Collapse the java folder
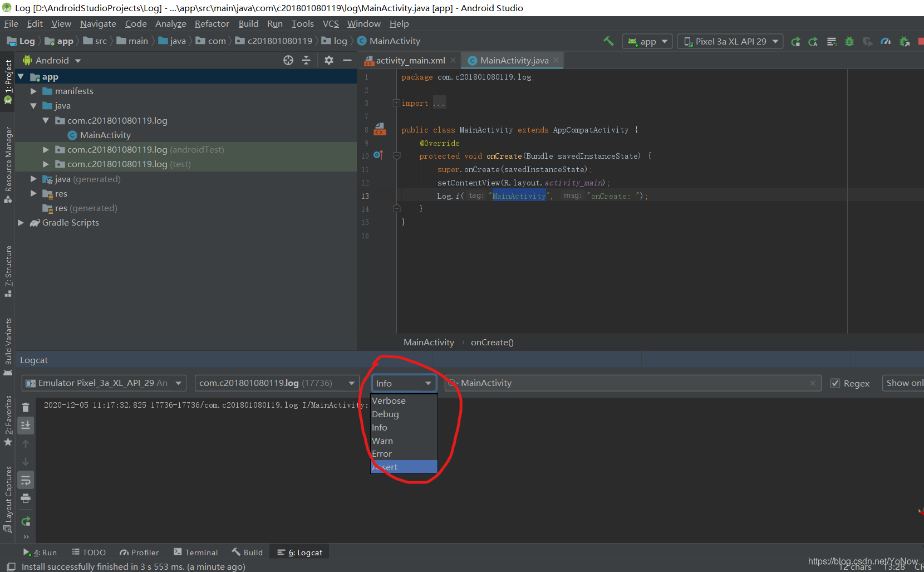924x572 pixels. [x=33, y=106]
